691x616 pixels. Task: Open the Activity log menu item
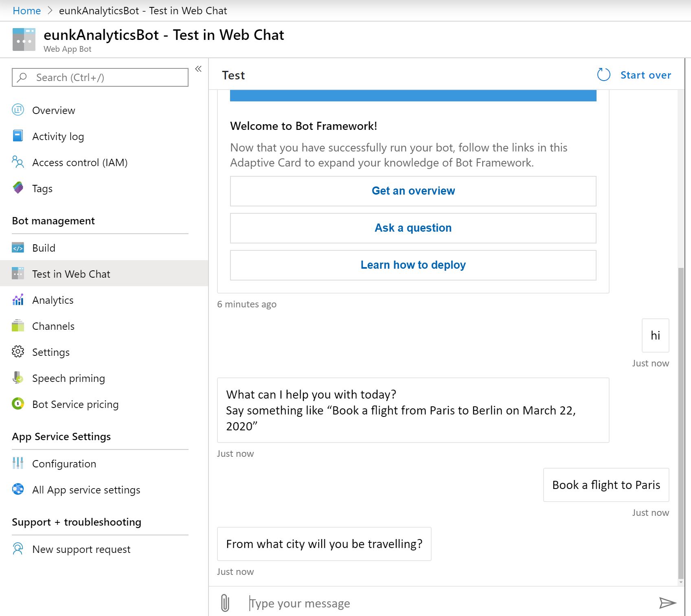104,136
